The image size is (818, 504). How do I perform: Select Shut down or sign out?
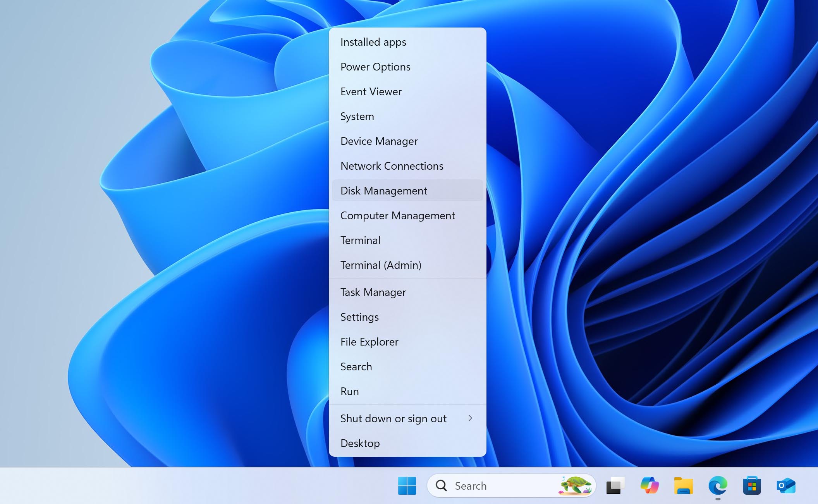[407, 418]
